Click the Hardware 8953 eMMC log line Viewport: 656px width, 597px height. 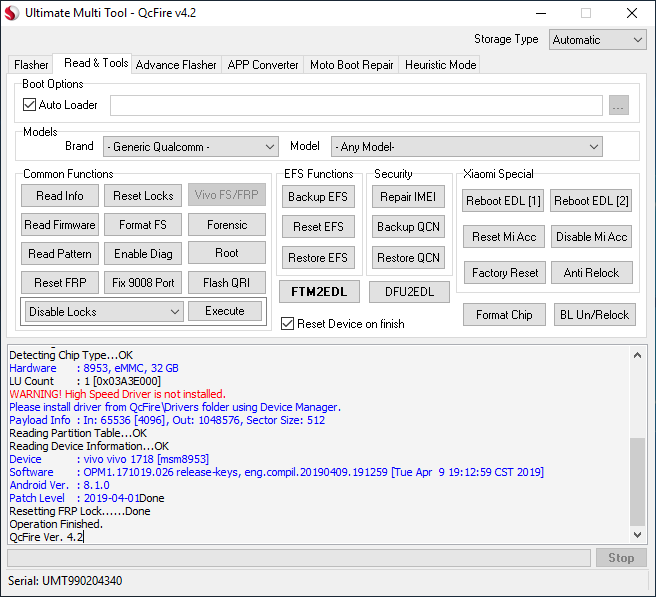(x=94, y=368)
